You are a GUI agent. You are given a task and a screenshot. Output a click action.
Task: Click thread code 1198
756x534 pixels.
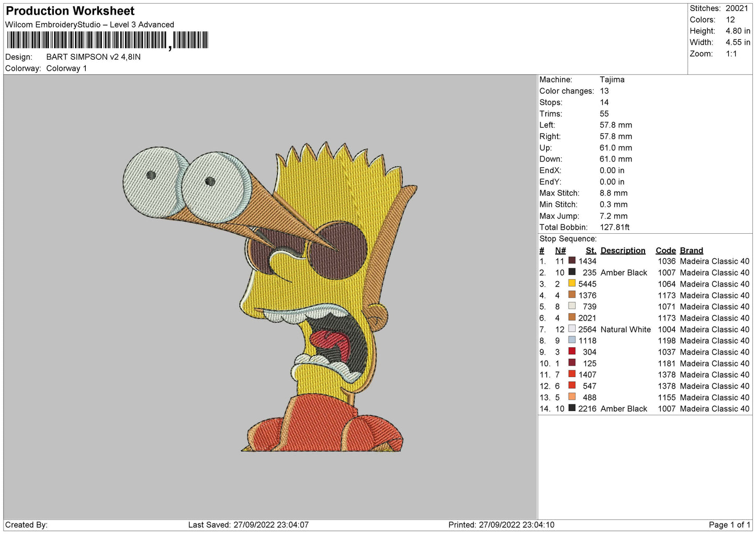tap(667, 340)
